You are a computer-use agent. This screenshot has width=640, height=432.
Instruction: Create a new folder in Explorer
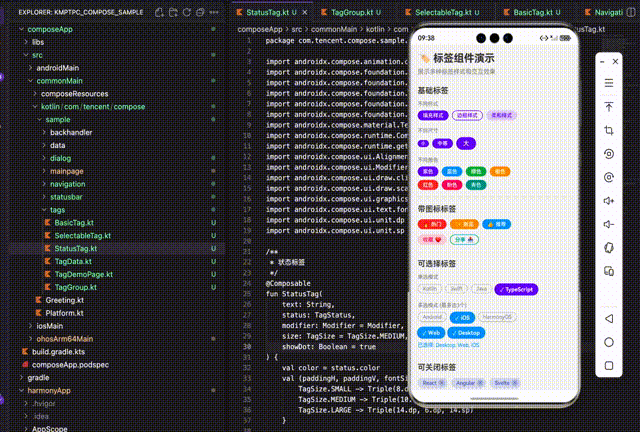[x=173, y=12]
